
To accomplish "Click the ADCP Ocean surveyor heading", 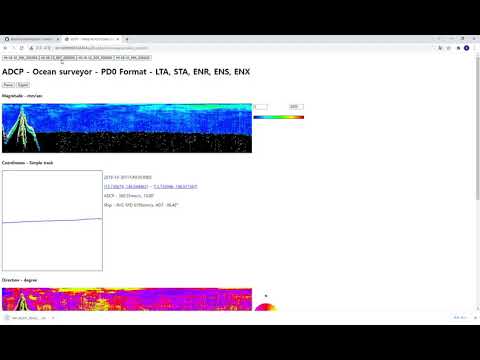I will click(126, 72).
